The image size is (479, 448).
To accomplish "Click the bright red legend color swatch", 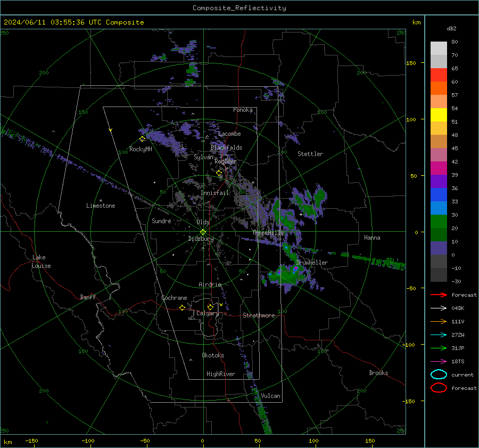I will (x=439, y=75).
